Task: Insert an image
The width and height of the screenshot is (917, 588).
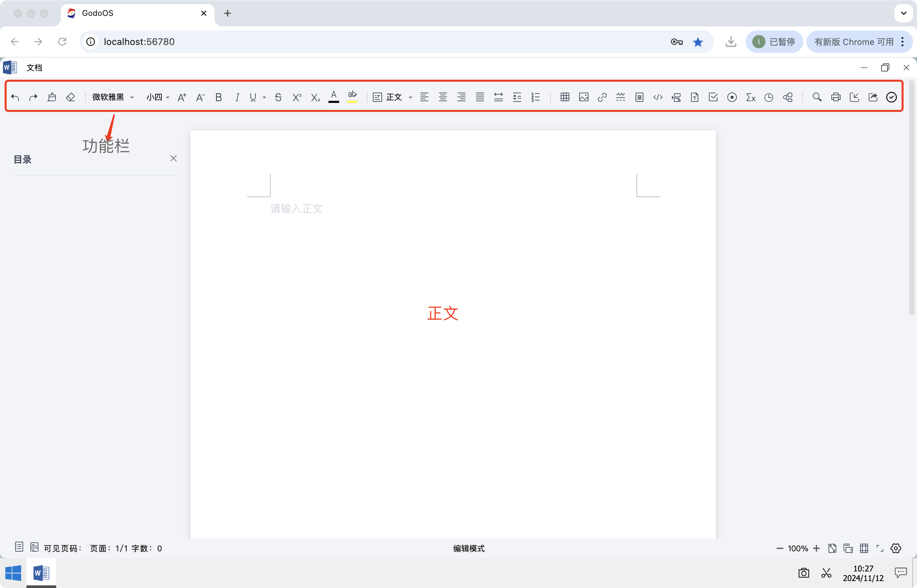Action: click(x=584, y=97)
